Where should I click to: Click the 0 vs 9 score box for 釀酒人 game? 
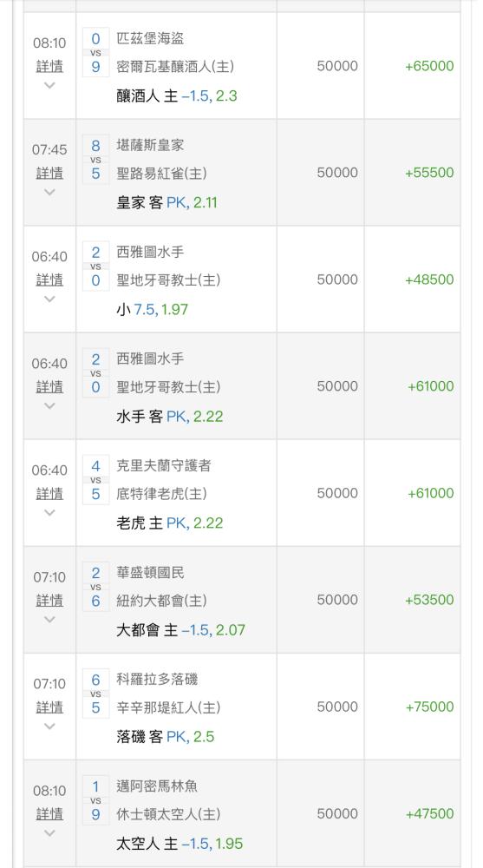95,53
